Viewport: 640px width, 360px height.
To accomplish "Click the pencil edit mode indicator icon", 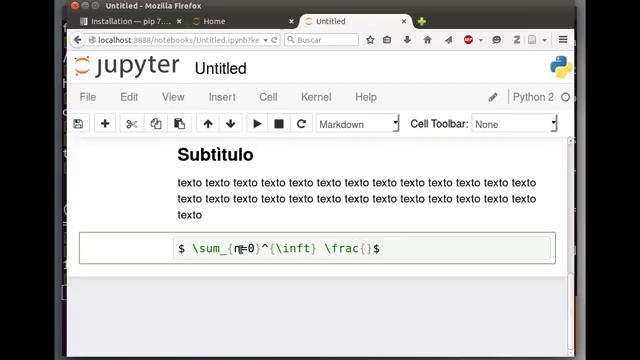I will click(x=493, y=97).
